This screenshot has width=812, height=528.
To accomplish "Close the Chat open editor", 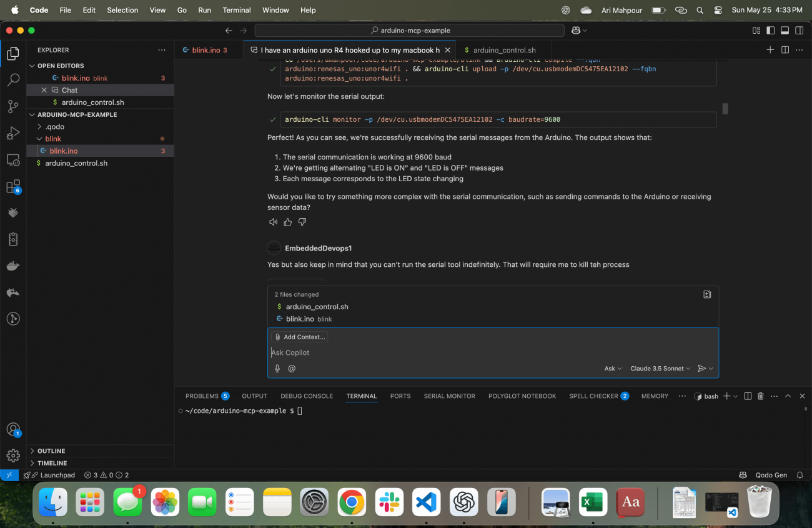I will tap(44, 90).
